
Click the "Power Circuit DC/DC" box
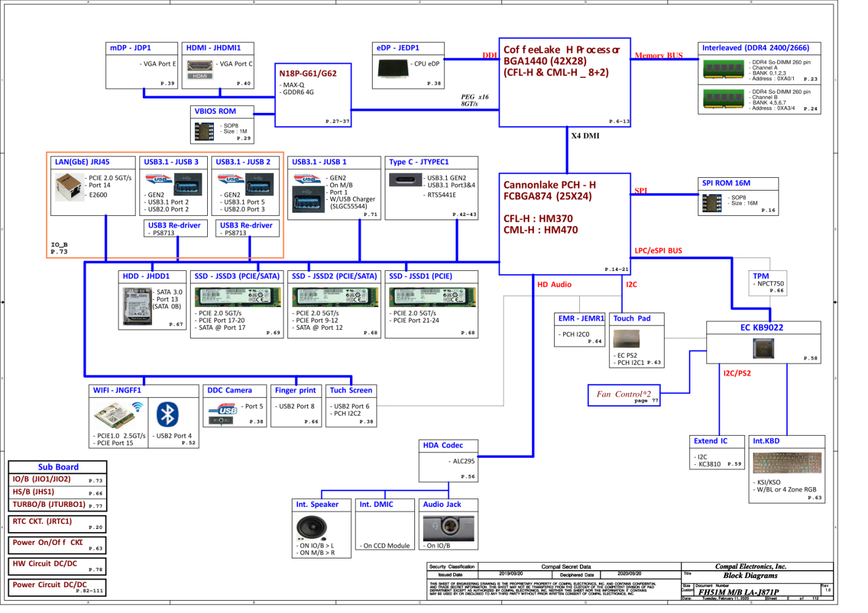tap(57, 587)
